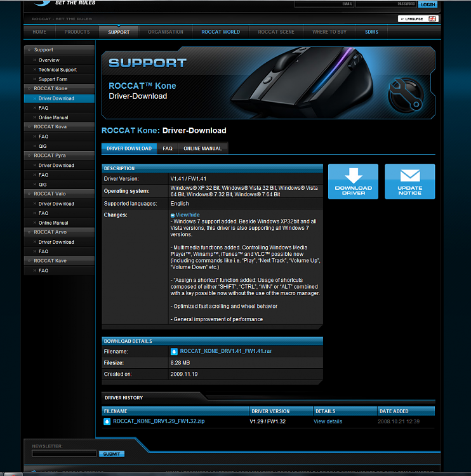The image size is (471, 476).
Task: Open QIG under ROCCAT Pyra
Action: [x=43, y=185]
